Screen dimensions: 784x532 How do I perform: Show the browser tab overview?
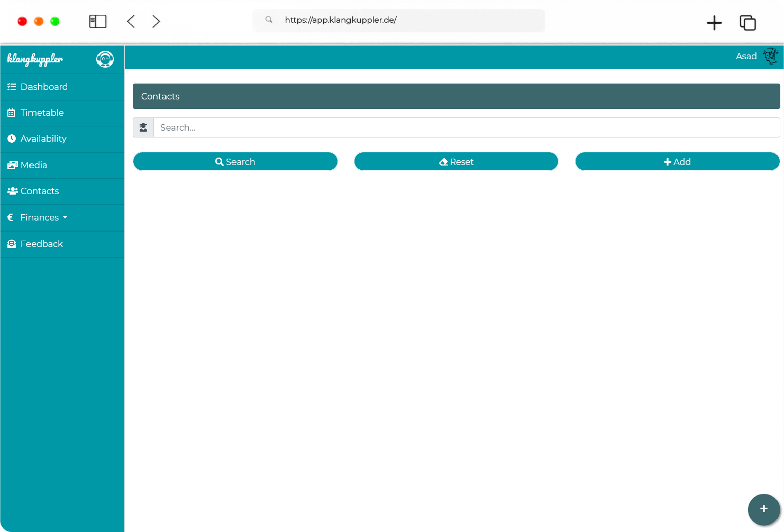[x=747, y=22]
